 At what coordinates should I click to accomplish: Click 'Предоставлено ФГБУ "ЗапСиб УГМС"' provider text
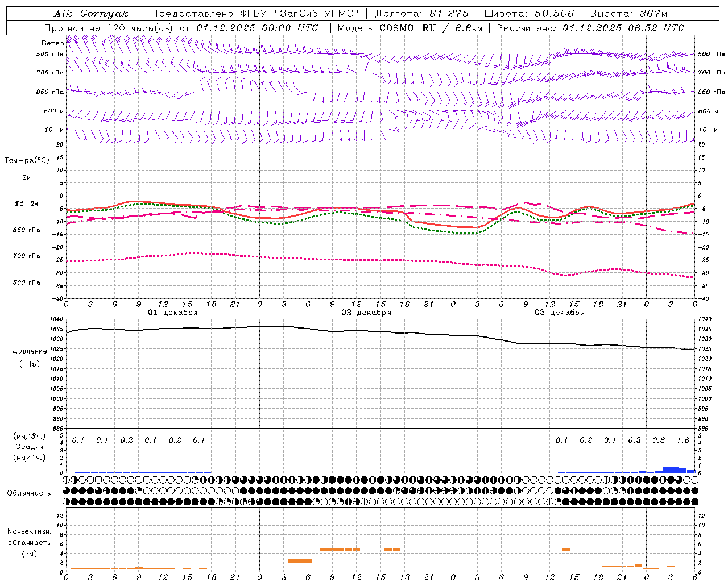coord(255,14)
